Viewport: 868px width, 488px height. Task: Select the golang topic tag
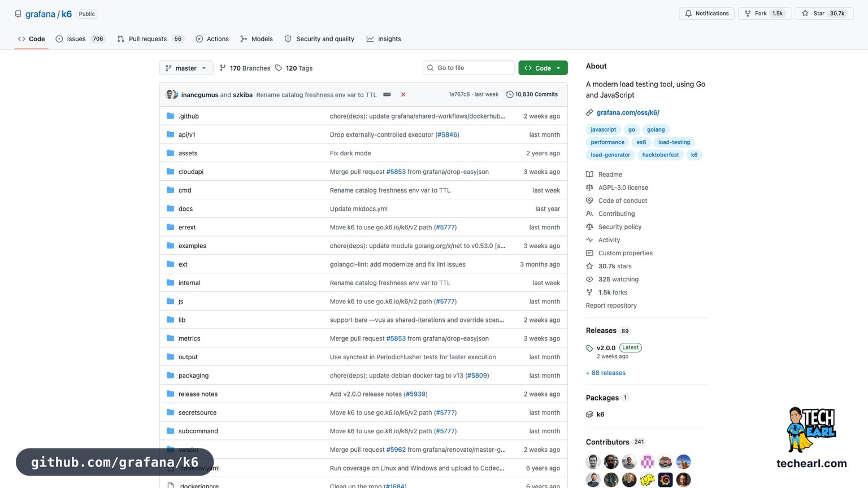pyautogui.click(x=656, y=129)
